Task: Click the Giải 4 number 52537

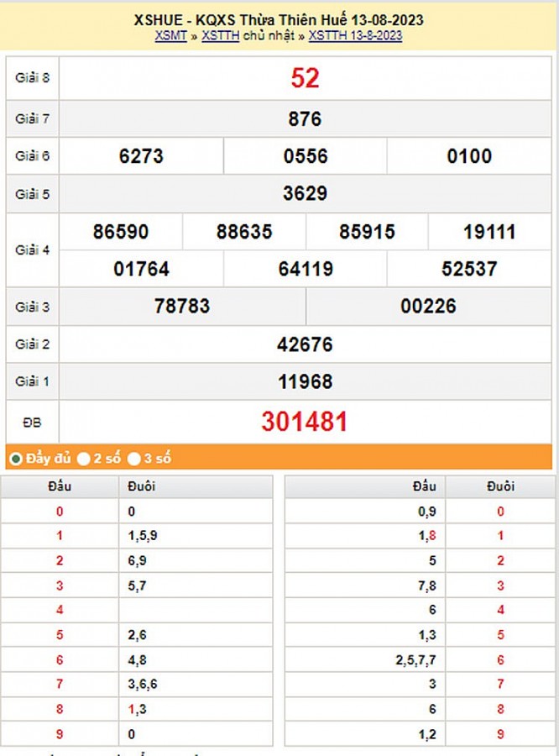Action: point(469,269)
